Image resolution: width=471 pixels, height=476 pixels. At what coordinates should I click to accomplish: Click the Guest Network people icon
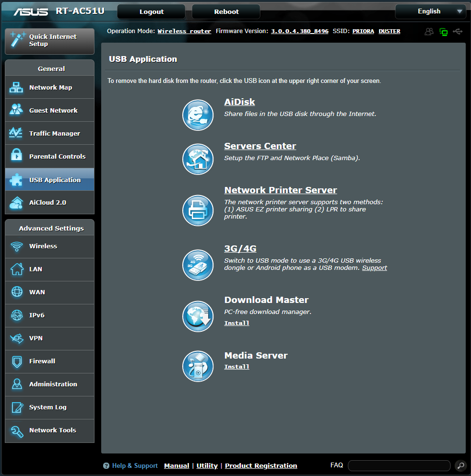(16, 109)
